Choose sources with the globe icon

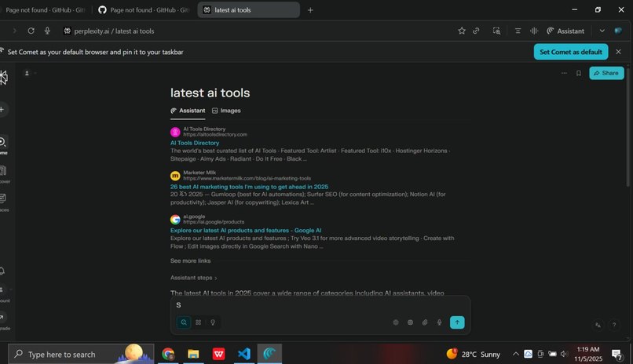(396, 322)
